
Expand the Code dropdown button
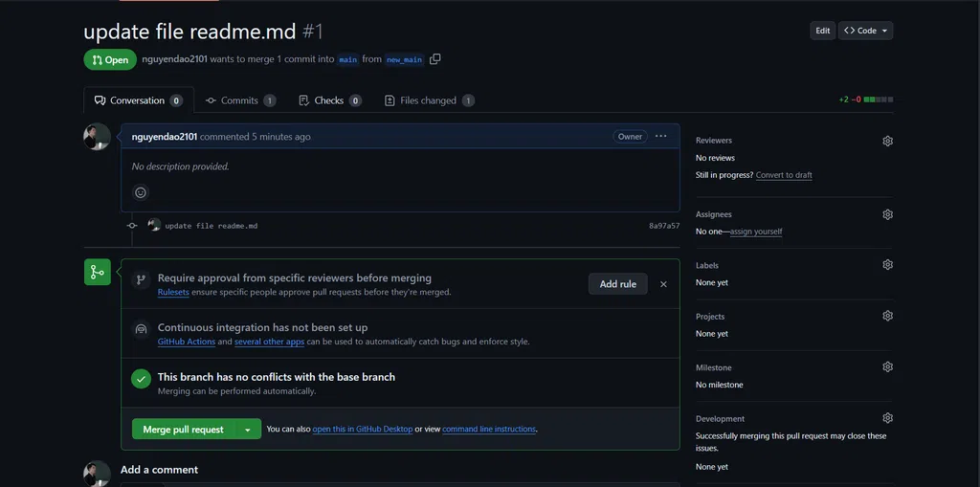[865, 31]
